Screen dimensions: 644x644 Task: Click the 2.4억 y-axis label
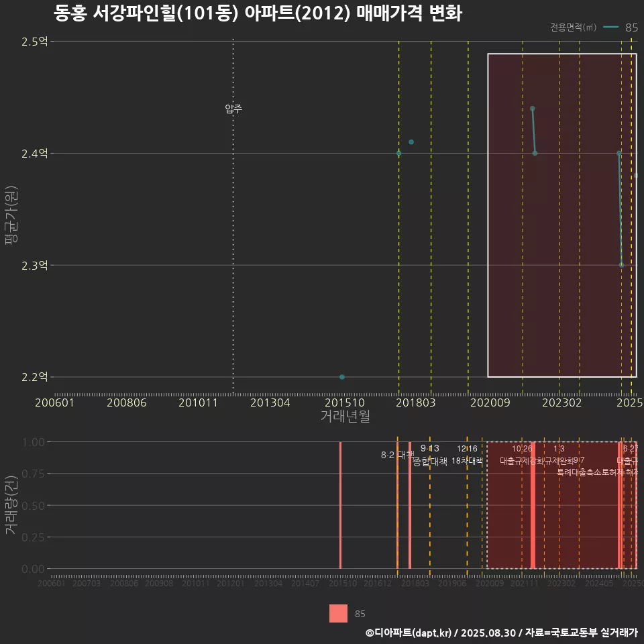click(35, 154)
